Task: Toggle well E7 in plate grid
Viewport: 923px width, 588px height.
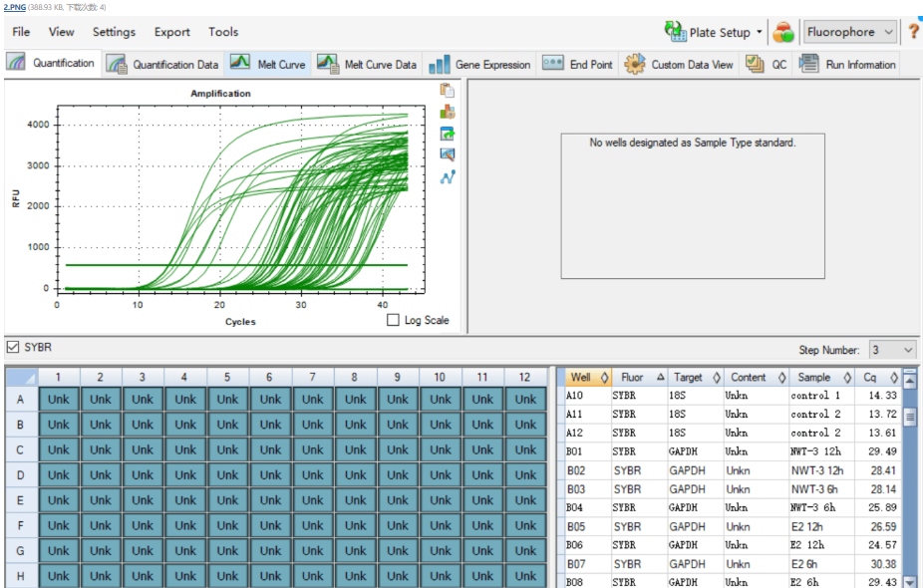Action: 313,500
